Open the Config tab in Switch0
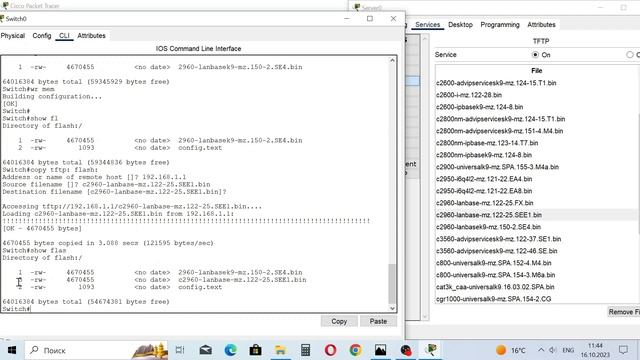The height and width of the screenshot is (360, 640). (42, 36)
